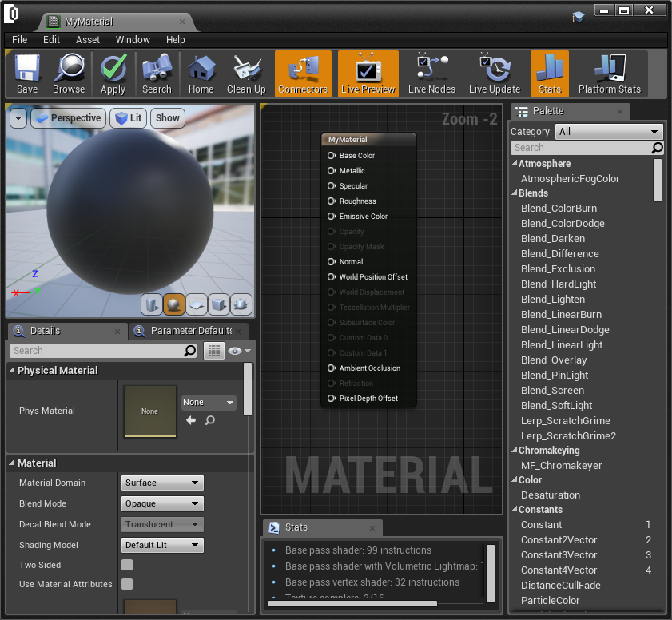672x620 pixels.
Task: Click the Show viewport button
Action: [x=168, y=118]
